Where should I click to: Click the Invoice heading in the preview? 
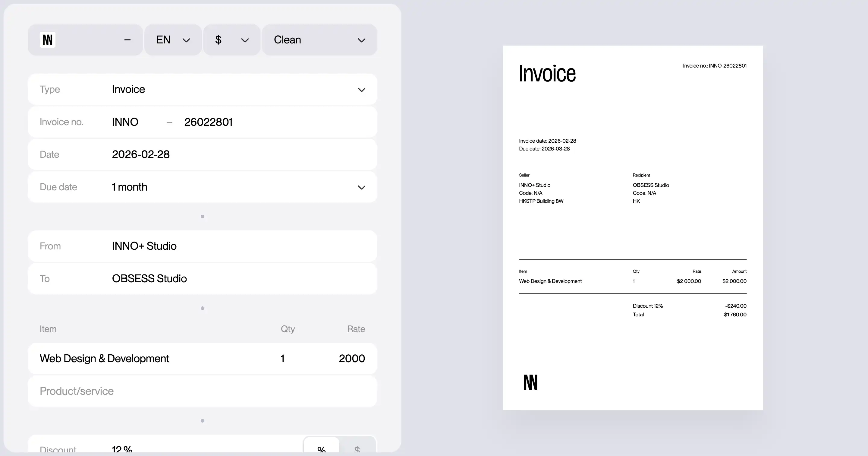pyautogui.click(x=547, y=74)
